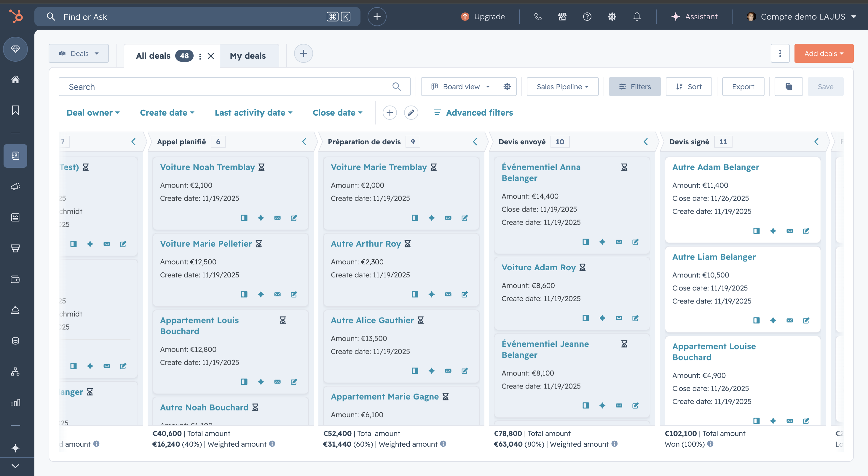
Task: Open board view settings gear
Action: click(x=507, y=87)
